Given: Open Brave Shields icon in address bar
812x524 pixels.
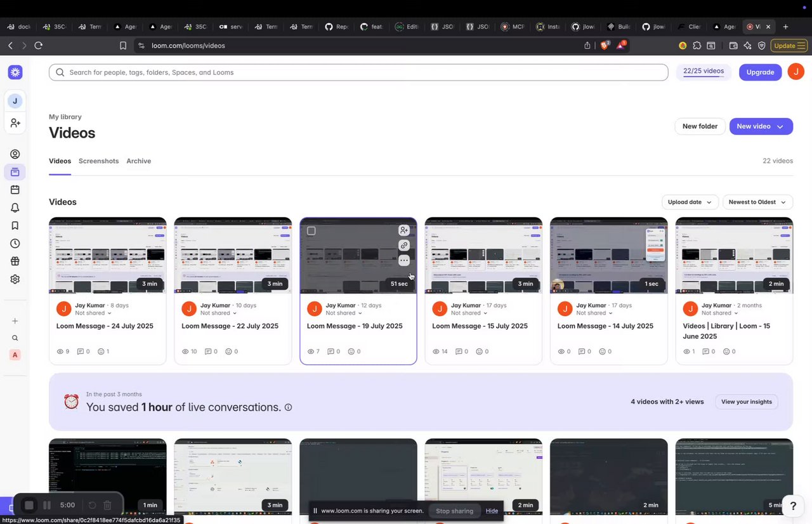Looking at the screenshot, I should click(x=605, y=45).
